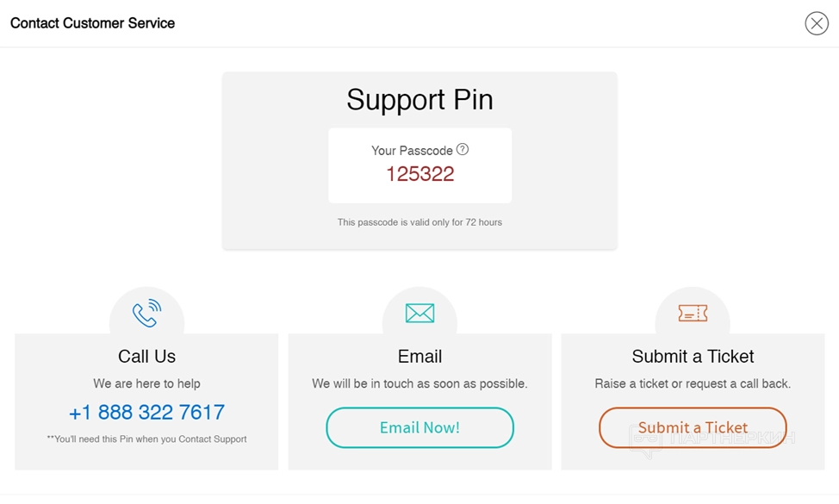
Task: Click the 72 hours validity notice
Action: click(x=419, y=222)
